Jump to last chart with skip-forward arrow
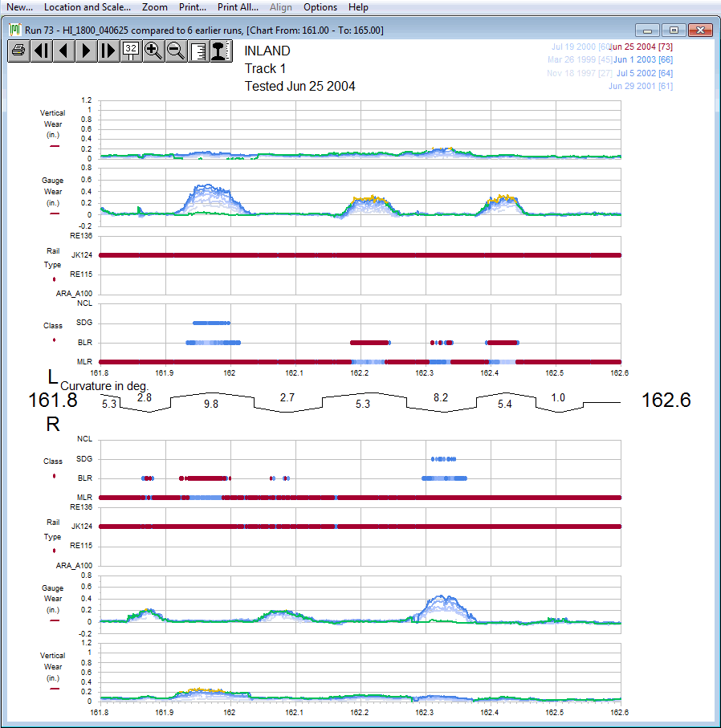Viewport: 721px width, 728px height. click(x=109, y=51)
